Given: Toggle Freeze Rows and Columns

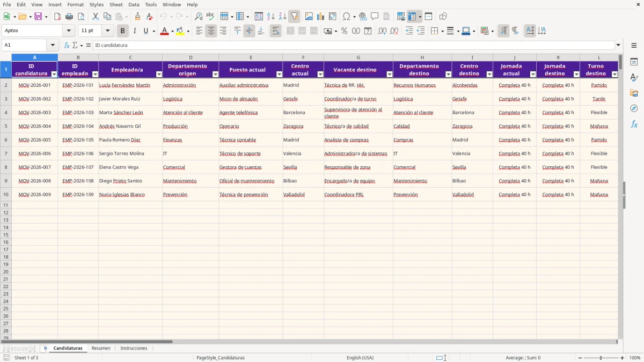Looking at the screenshot, I should tap(412, 17).
